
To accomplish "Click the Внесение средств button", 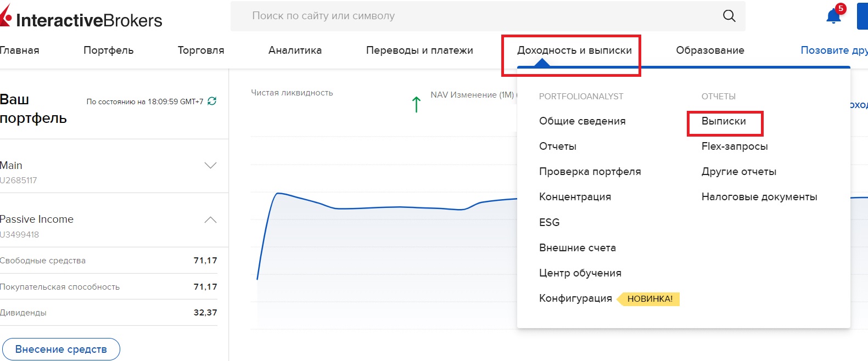I will (61, 349).
